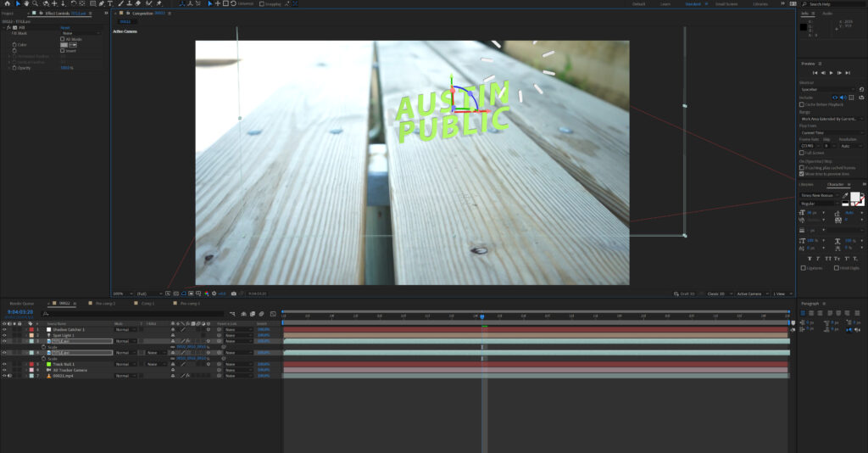This screenshot has height=453, width=868.
Task: Toggle Hide Shy Layers switch
Action: [x=243, y=314]
